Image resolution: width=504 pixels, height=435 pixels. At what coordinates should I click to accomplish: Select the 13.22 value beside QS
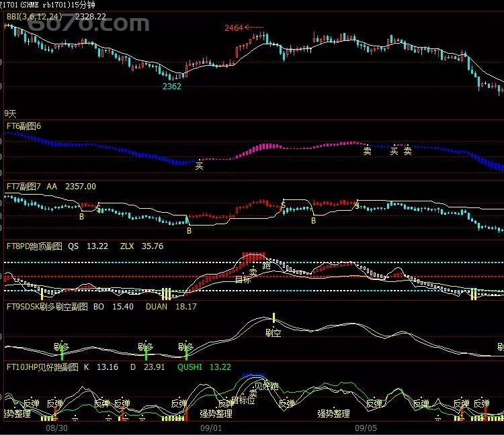pos(97,246)
